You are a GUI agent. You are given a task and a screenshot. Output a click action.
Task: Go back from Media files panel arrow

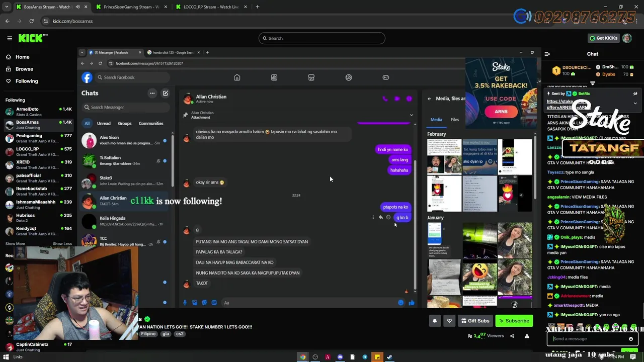(429, 99)
